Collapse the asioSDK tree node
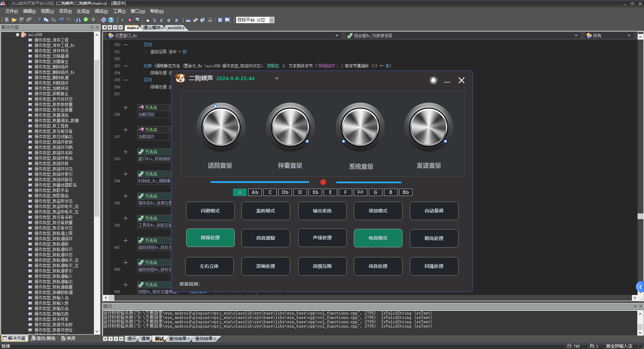 (x=17, y=35)
